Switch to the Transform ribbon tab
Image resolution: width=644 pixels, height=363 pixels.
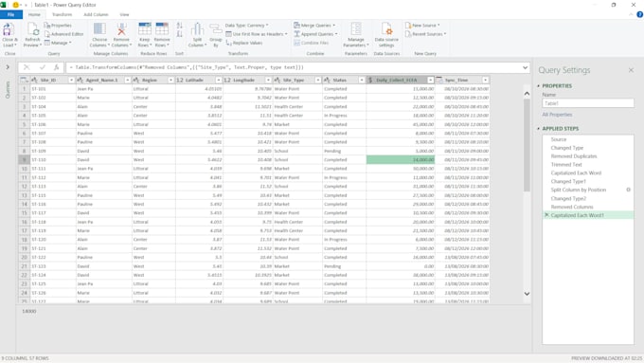click(62, 14)
